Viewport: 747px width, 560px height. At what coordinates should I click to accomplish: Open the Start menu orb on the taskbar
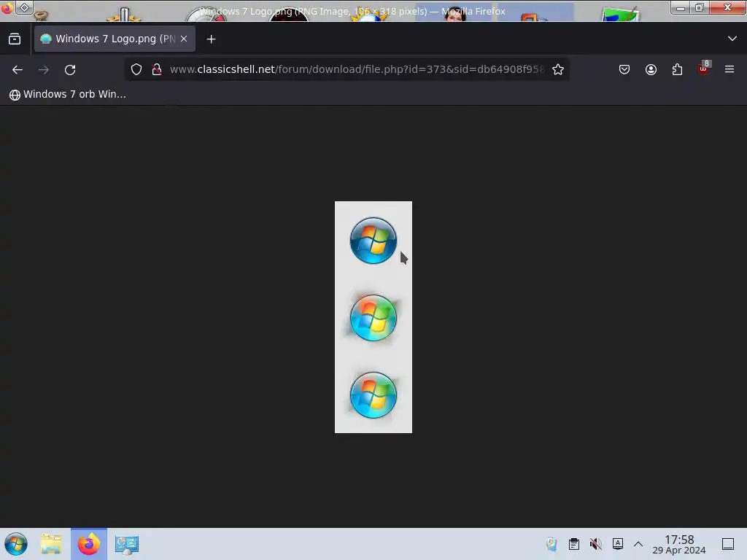(16, 544)
